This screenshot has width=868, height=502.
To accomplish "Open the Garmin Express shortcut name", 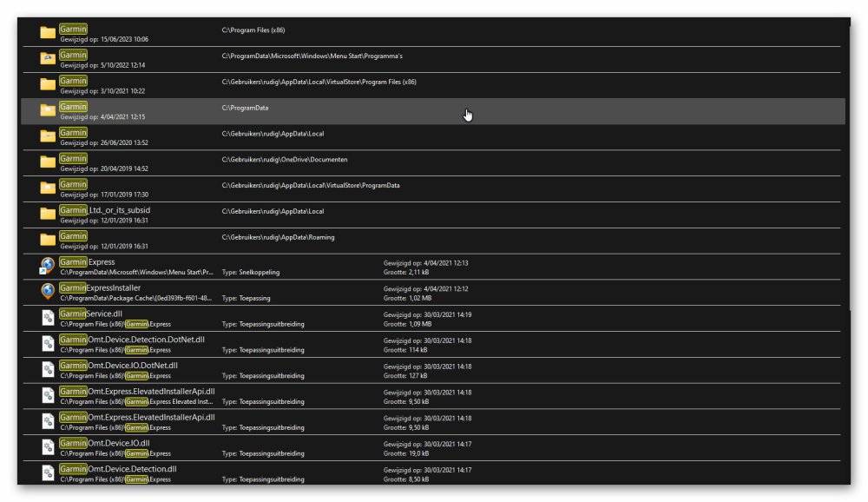I will click(x=87, y=261).
